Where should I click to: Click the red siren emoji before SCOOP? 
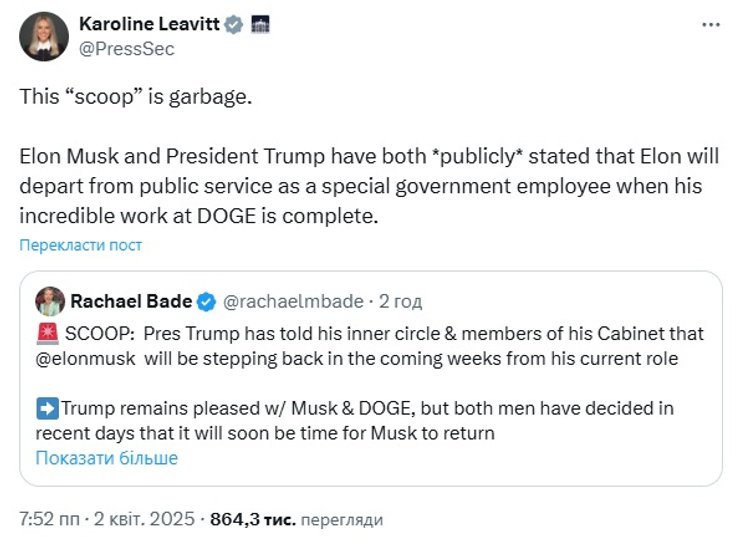point(45,333)
